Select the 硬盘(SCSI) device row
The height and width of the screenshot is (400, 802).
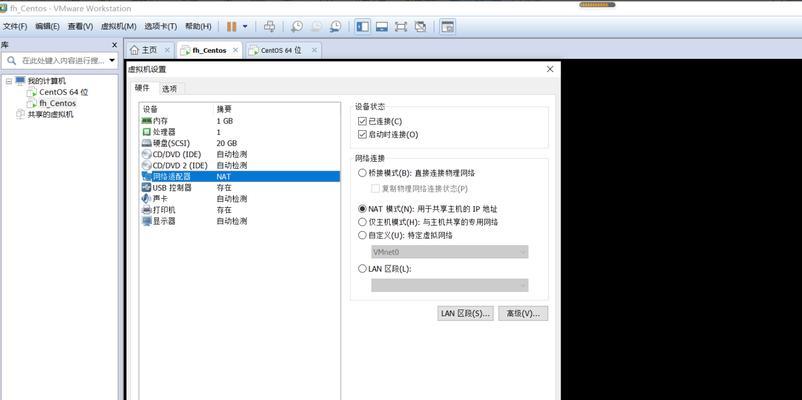pyautogui.click(x=239, y=143)
